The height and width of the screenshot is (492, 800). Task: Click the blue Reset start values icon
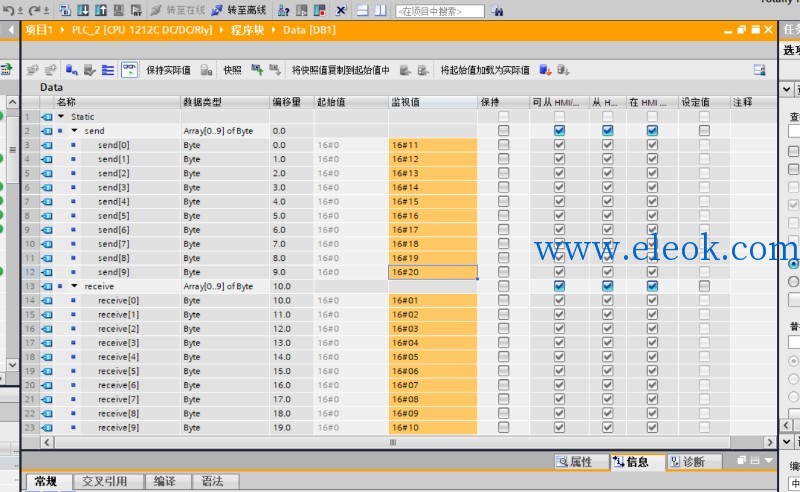coord(71,70)
